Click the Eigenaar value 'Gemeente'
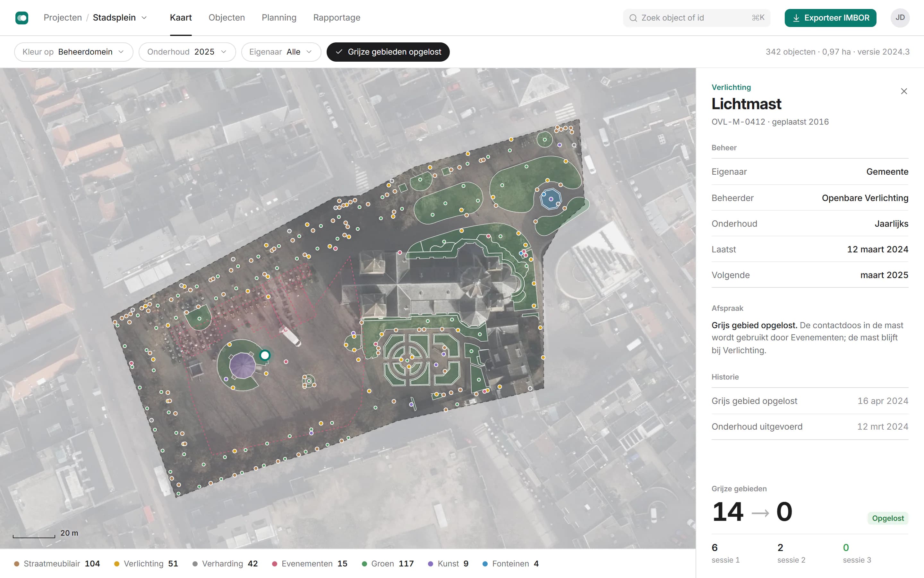 (x=887, y=172)
